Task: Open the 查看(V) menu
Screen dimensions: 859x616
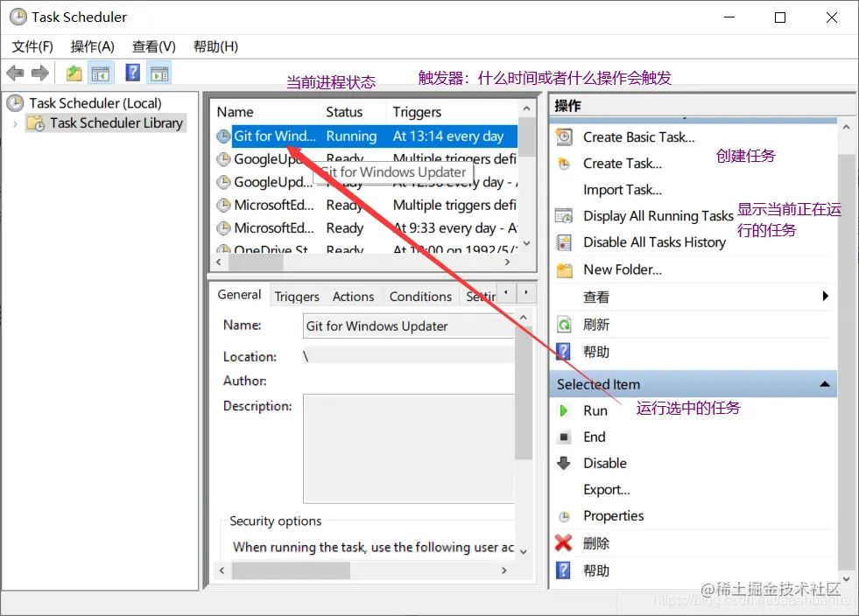Action: tap(154, 46)
